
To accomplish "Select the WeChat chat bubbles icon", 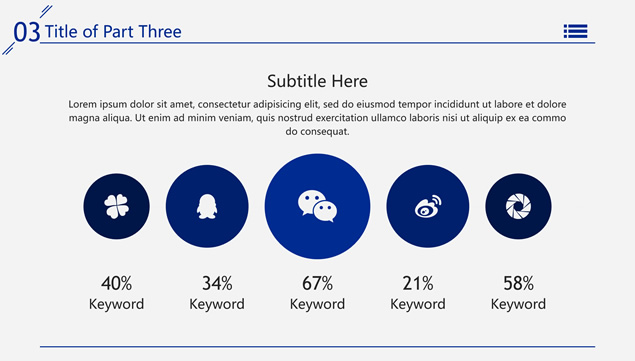I will [x=317, y=206].
